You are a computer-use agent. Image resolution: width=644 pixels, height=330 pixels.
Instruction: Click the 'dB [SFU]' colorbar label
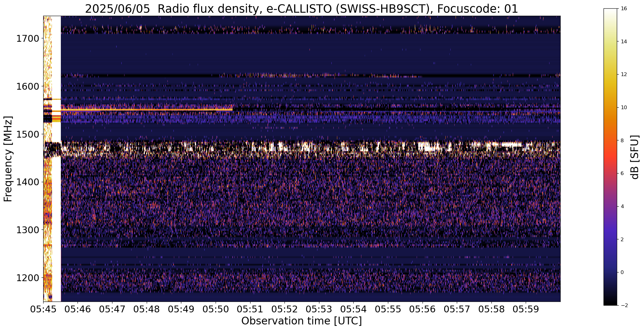635,157
